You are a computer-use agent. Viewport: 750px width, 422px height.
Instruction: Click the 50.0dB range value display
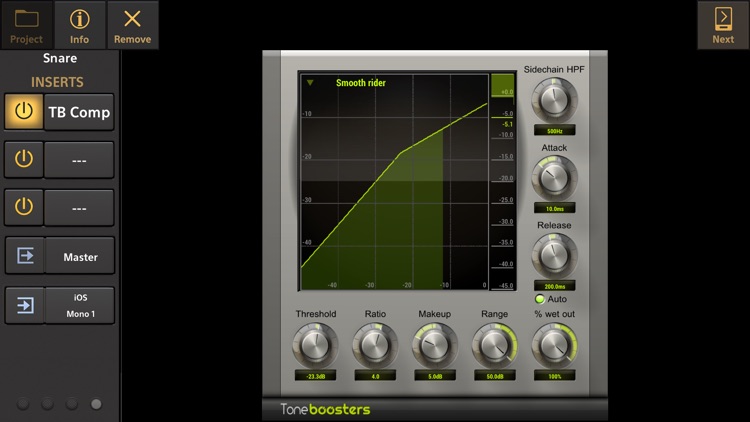point(495,376)
